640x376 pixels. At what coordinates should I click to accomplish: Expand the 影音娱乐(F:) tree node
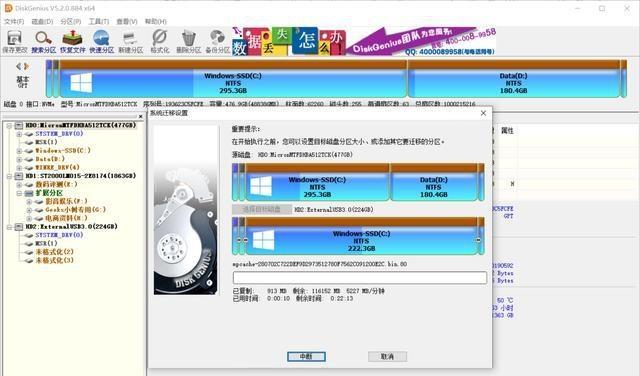(29, 202)
